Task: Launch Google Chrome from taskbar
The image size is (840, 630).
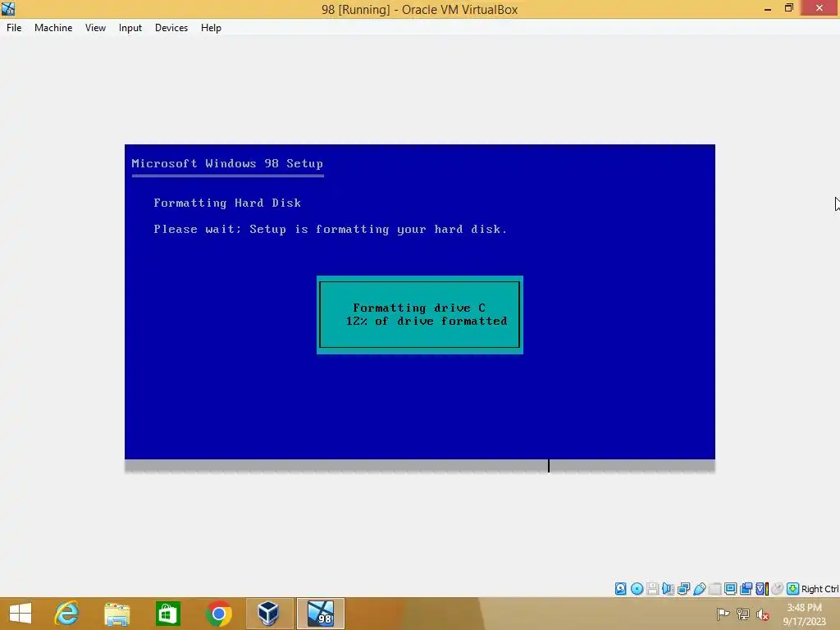Action: [x=218, y=614]
